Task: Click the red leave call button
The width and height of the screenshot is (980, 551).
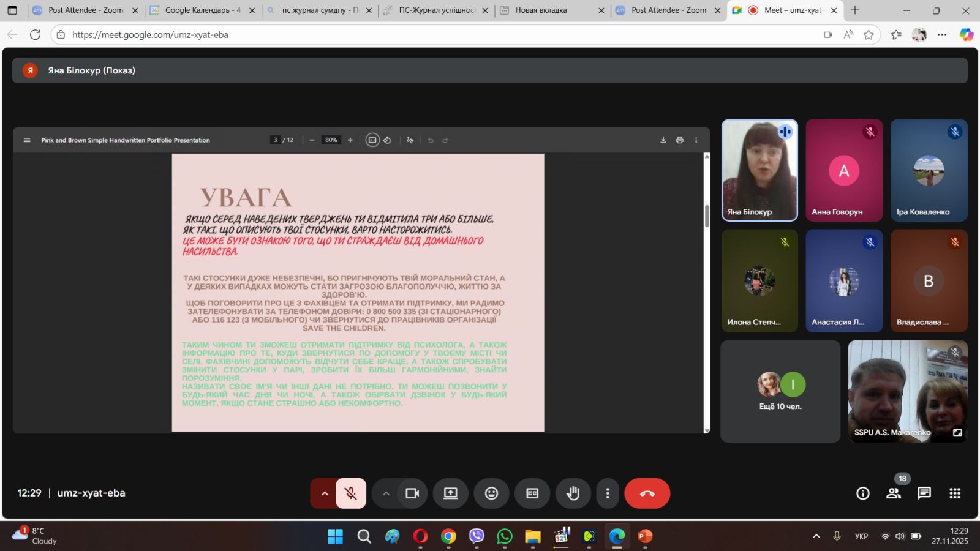Action: 647,493
